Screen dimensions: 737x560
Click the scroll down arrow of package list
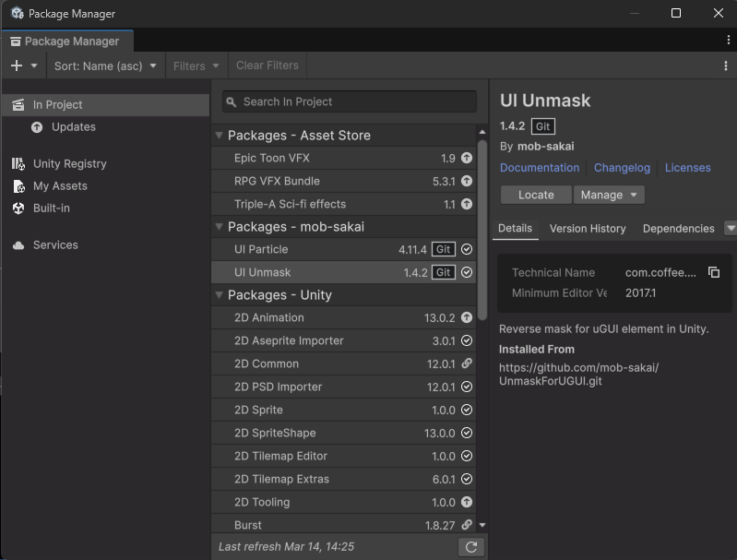(x=482, y=525)
